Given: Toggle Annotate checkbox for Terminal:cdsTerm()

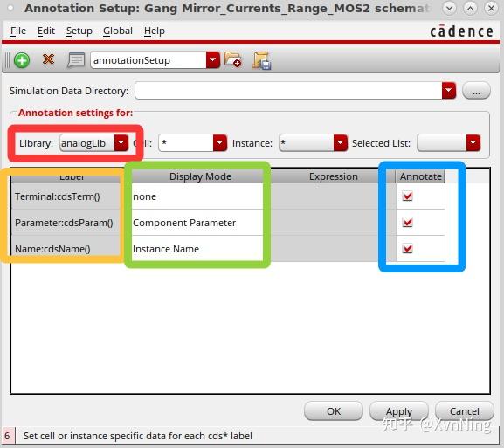Looking at the screenshot, I should (407, 196).
